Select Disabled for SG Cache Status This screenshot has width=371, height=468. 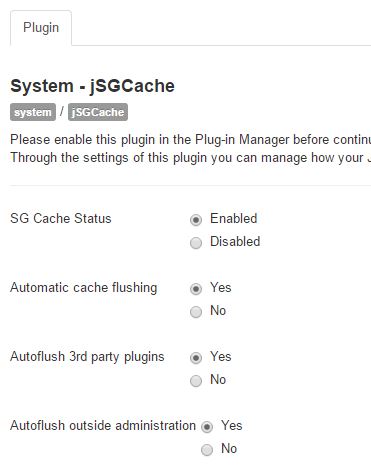coord(196,243)
